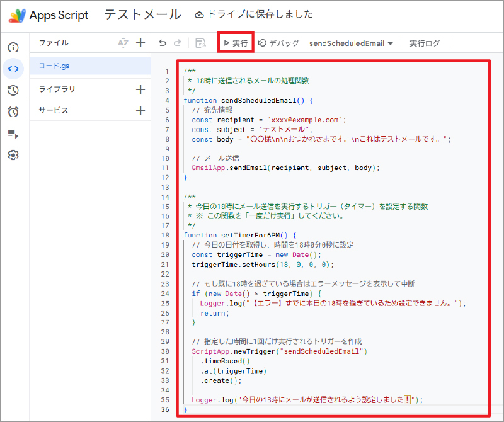This screenshot has height=422, width=504.
Task: Save project to Drive icon
Action: [200, 43]
